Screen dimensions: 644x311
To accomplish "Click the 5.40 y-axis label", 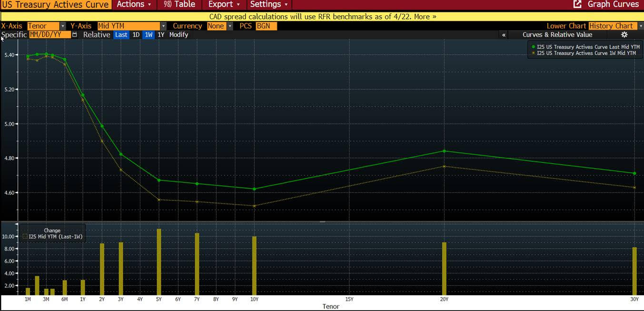I will [x=9, y=55].
